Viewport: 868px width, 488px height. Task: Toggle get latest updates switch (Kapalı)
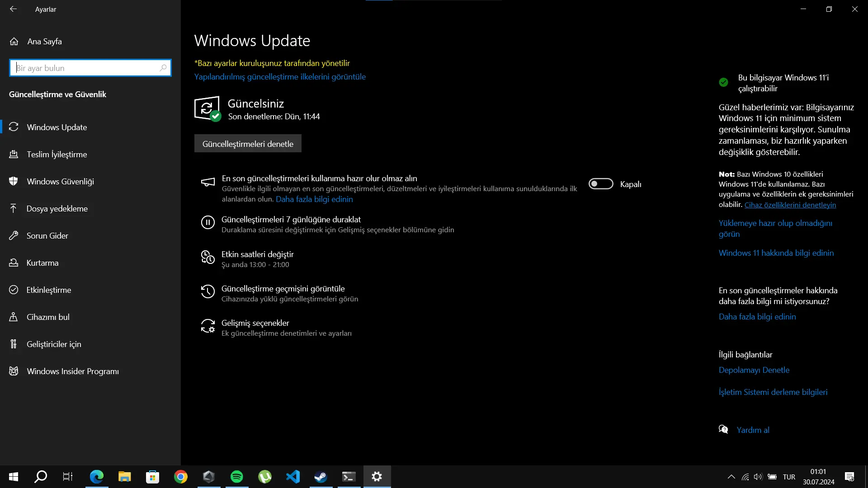601,184
